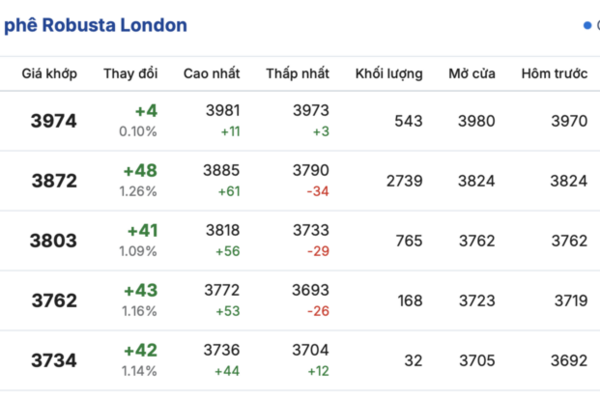Click the +48 change value

tap(140, 171)
